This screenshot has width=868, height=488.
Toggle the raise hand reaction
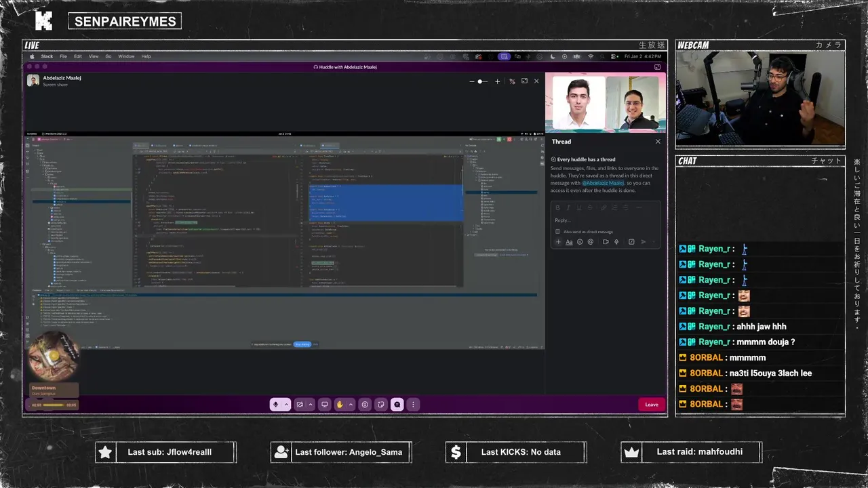click(x=340, y=405)
